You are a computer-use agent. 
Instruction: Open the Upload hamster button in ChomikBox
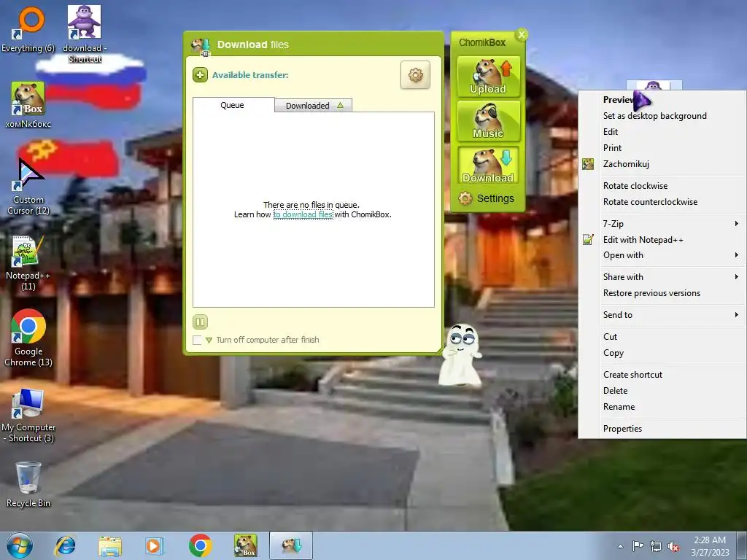click(488, 77)
